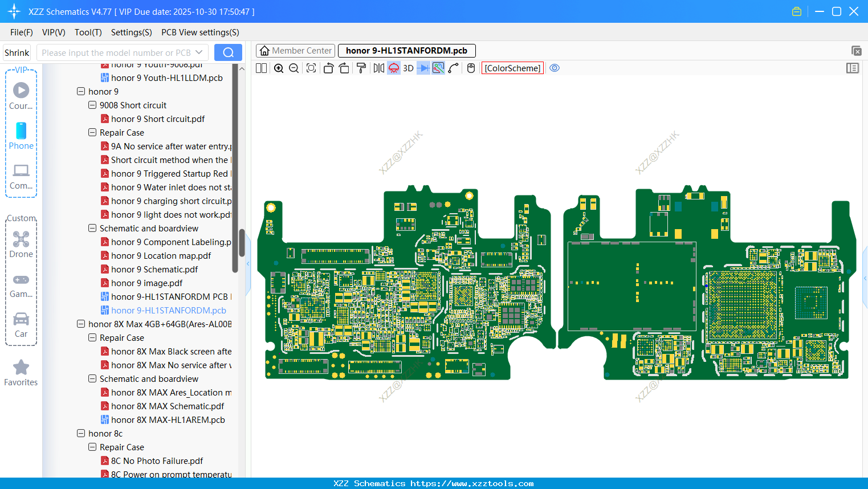The width and height of the screenshot is (868, 489).
Task: Switch to the honor 9-HL1STANFORDM.pcb tab
Action: (x=406, y=51)
